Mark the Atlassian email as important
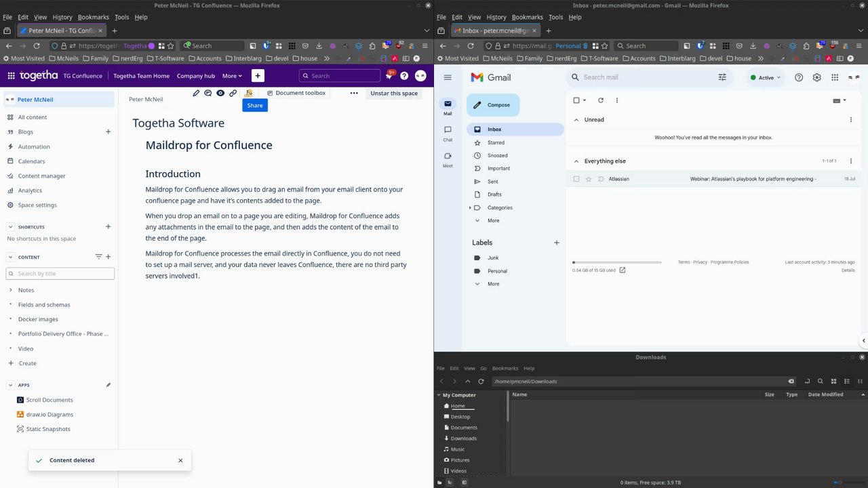The height and width of the screenshot is (488, 868). click(601, 179)
